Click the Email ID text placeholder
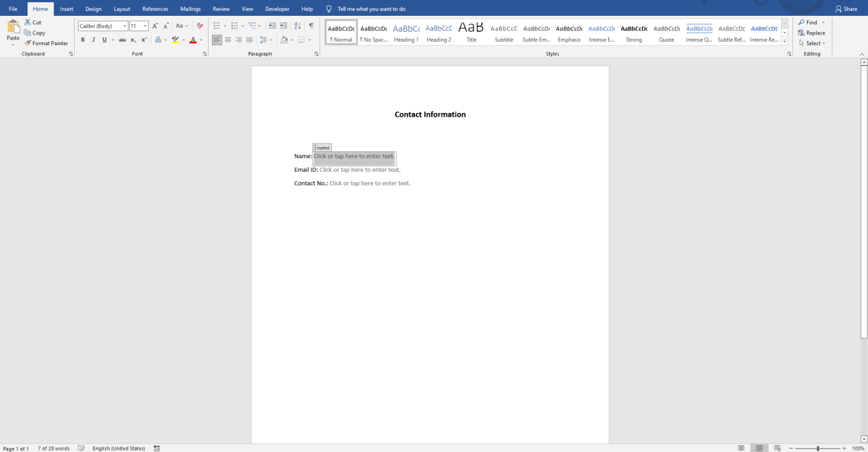Screen dimensions: 868x452 click(359, 170)
